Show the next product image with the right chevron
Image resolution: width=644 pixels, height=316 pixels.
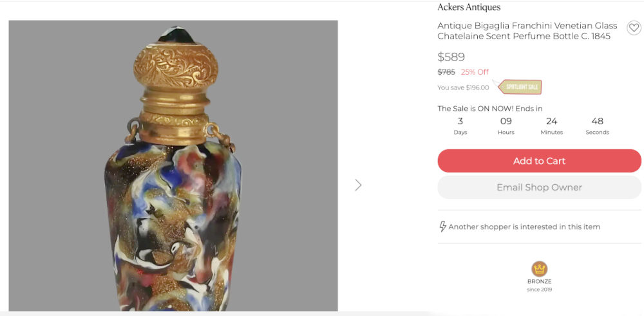point(358,185)
